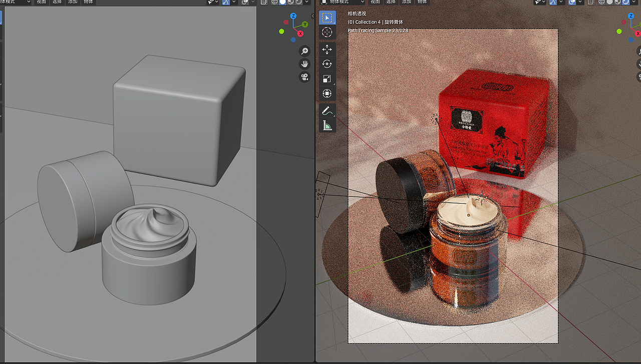Open 选择 menu in left viewport
The height and width of the screenshot is (364, 641).
[57, 2]
